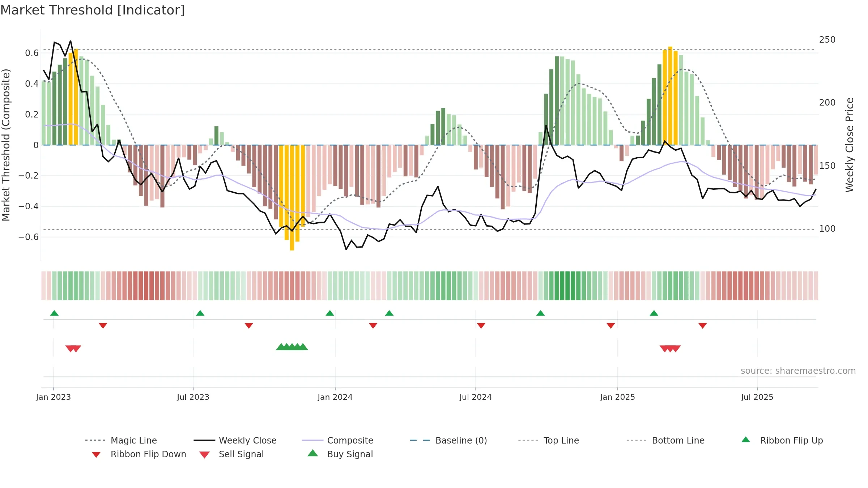Hide Ribbon Flip Up markers via legend
Screen dimensions: 868x488
[782, 440]
